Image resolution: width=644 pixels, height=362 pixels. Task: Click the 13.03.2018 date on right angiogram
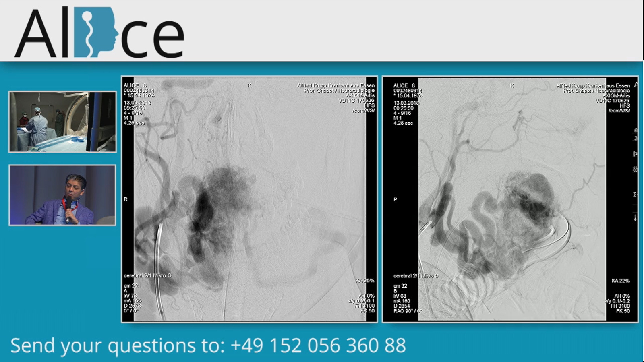406,103
